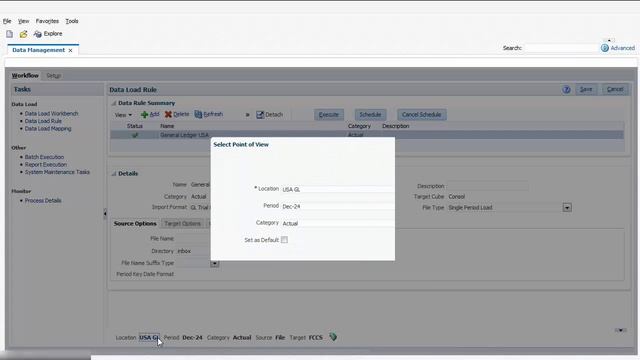Open Data Load Rule link

point(43,121)
